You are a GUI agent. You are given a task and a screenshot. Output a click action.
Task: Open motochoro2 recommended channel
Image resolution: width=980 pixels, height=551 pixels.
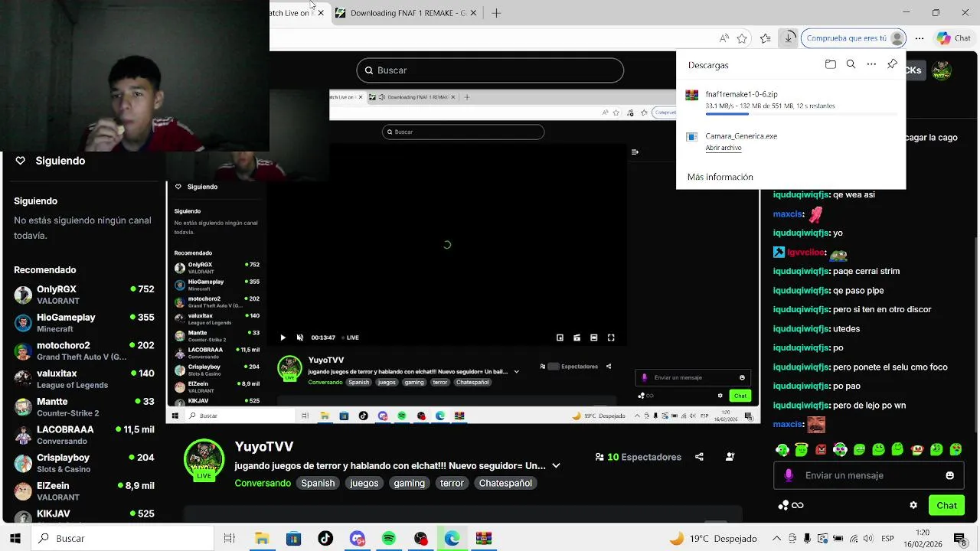[84, 350]
